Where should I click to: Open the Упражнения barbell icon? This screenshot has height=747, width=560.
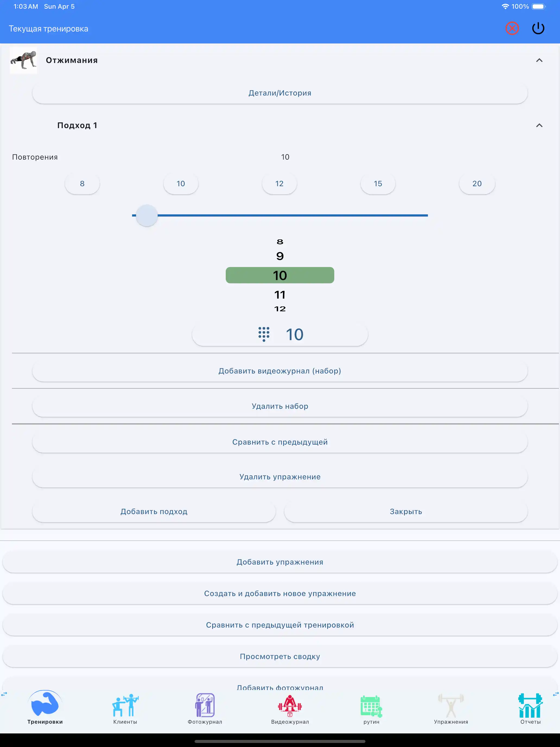[x=451, y=705]
